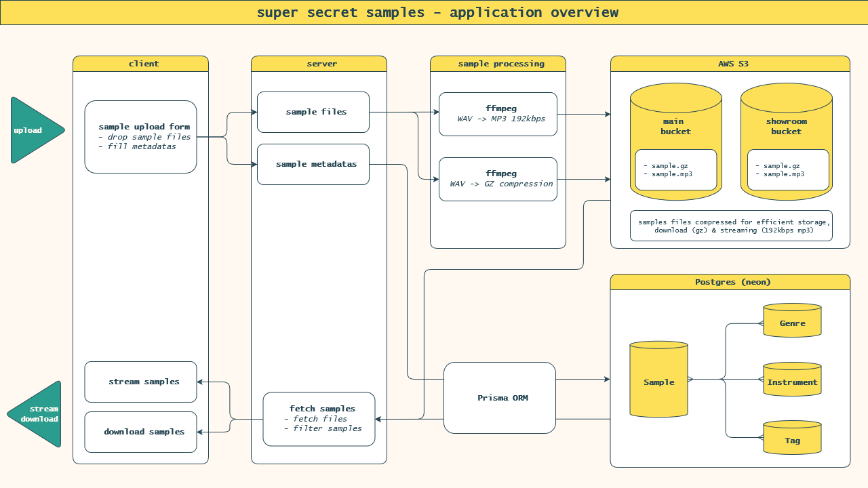Select the ffmpeg WAV to MP3 box
This screenshot has height=488, width=868.
pyautogui.click(x=498, y=113)
